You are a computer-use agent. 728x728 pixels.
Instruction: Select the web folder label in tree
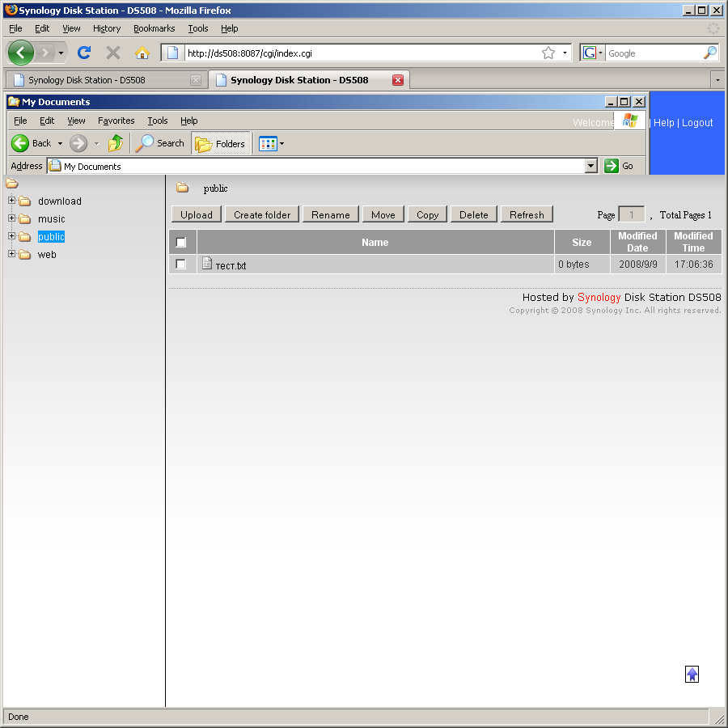pyautogui.click(x=47, y=255)
